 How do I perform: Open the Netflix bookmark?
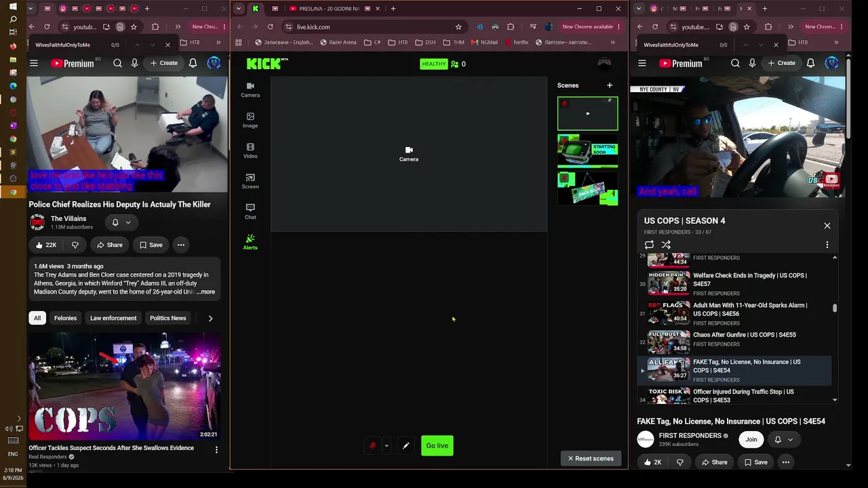coord(517,42)
